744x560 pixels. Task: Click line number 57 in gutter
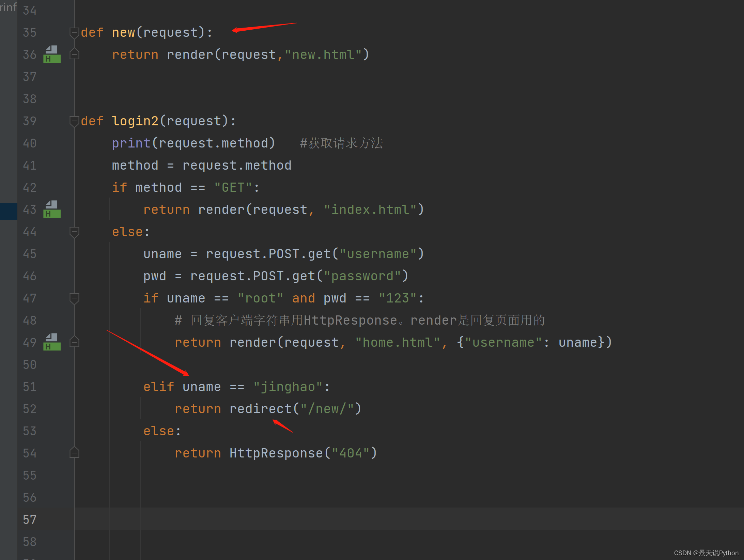click(x=30, y=520)
